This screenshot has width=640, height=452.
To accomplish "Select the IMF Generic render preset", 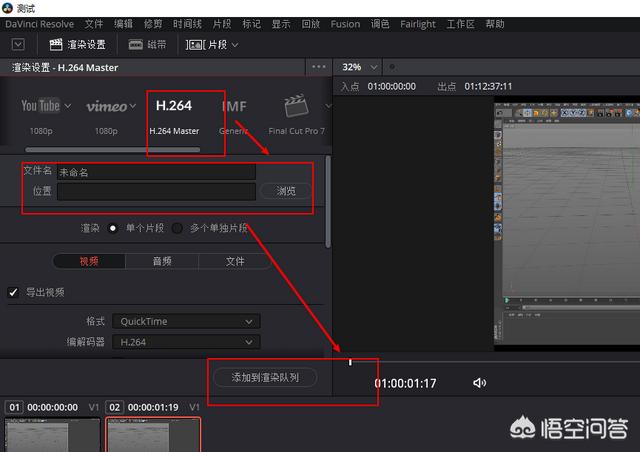I will [234, 117].
